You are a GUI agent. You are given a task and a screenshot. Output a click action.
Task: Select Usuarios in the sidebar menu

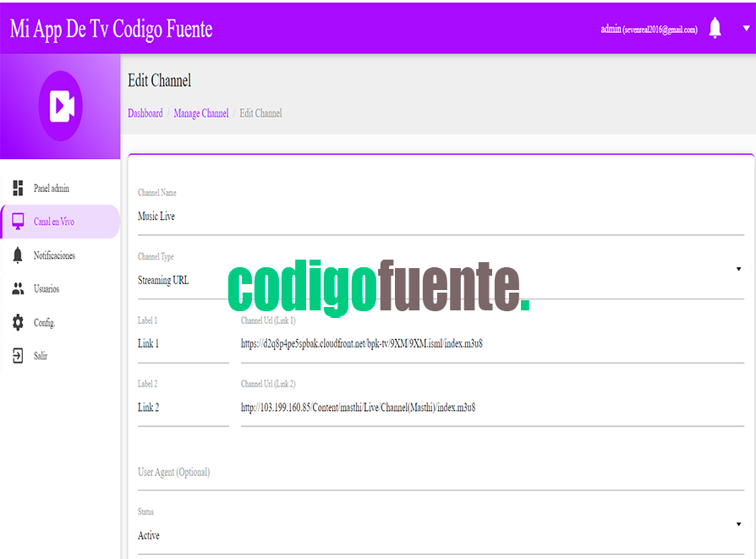coord(47,289)
